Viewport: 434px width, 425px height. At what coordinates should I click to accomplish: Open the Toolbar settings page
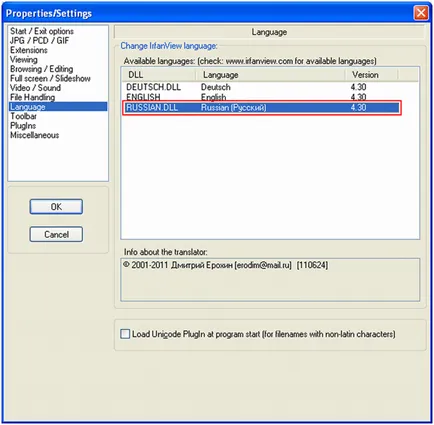pyautogui.click(x=23, y=116)
